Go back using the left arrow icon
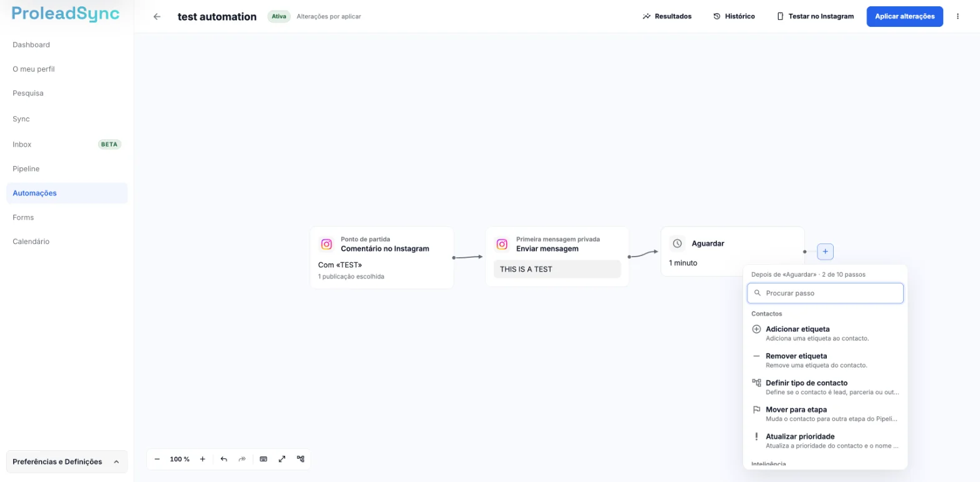This screenshot has height=482, width=980. pyautogui.click(x=157, y=17)
